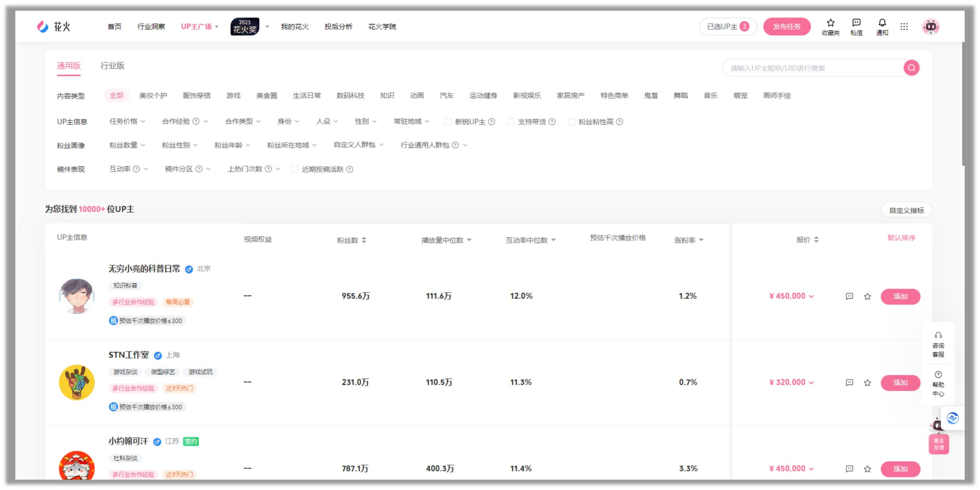
Task: Open 花火学院 menu item
Action: coord(382,26)
